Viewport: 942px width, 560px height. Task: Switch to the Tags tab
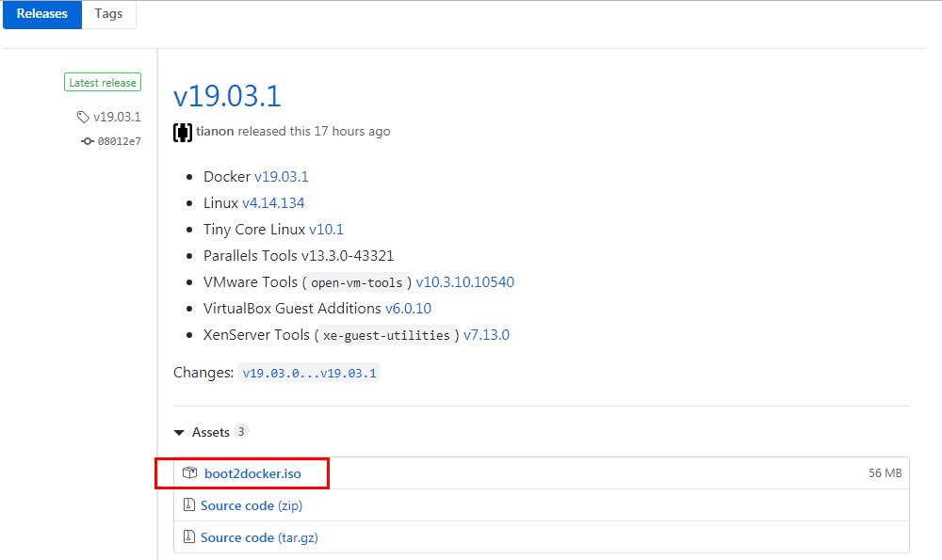pyautogui.click(x=108, y=14)
